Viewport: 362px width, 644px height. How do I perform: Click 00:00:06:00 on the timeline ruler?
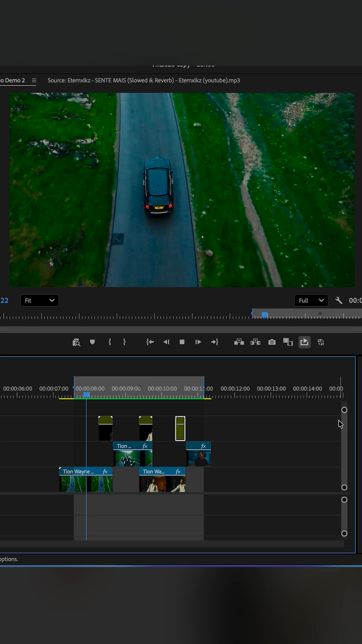(x=18, y=388)
